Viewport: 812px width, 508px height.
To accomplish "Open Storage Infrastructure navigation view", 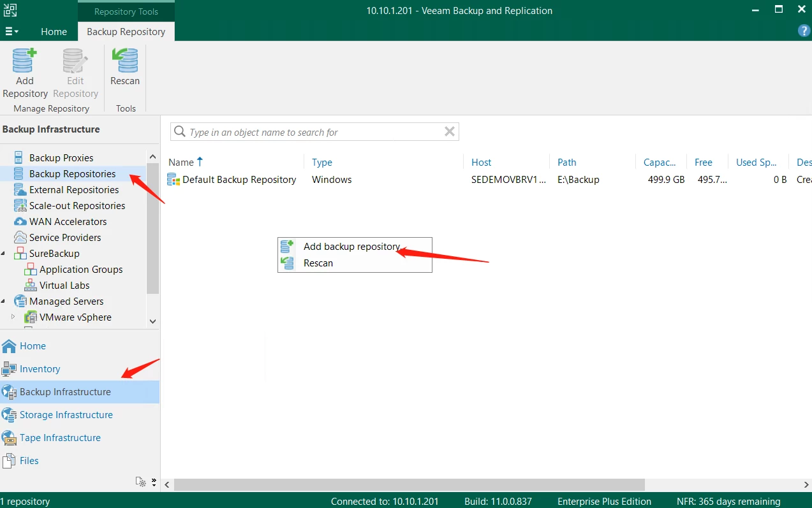I will tap(66, 415).
